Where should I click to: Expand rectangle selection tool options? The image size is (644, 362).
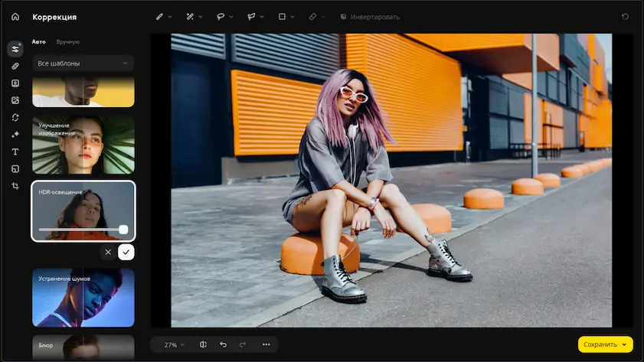coord(293,17)
